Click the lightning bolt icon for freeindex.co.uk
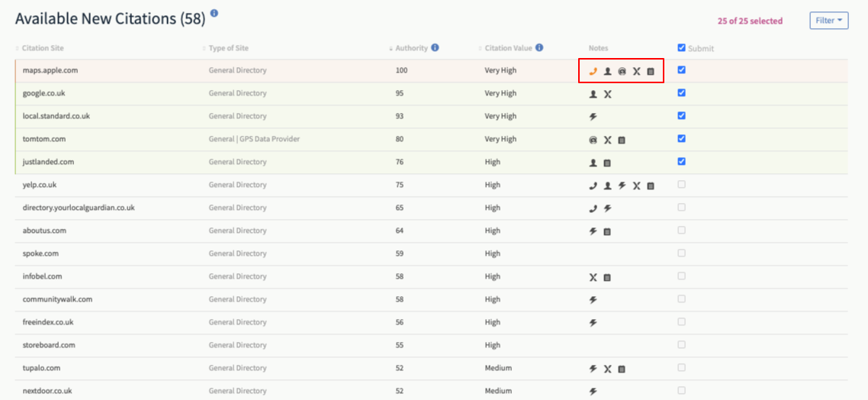Image resolution: width=868 pixels, height=400 pixels. coord(593,322)
